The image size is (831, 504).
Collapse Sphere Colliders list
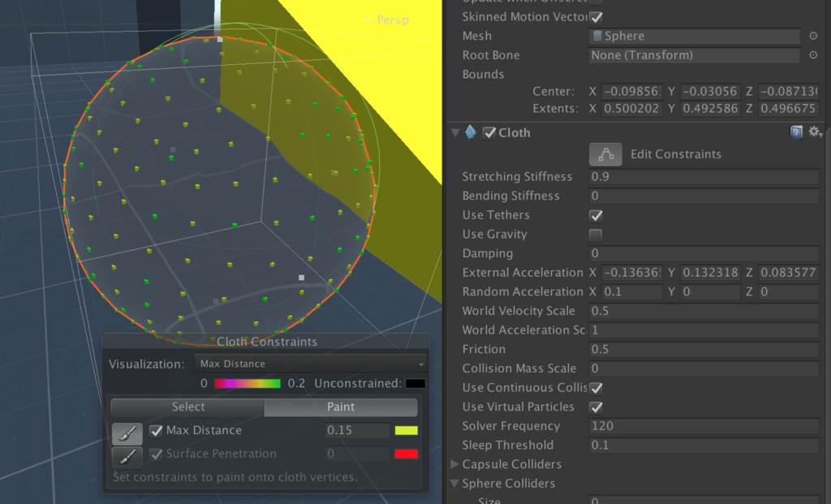pyautogui.click(x=454, y=484)
